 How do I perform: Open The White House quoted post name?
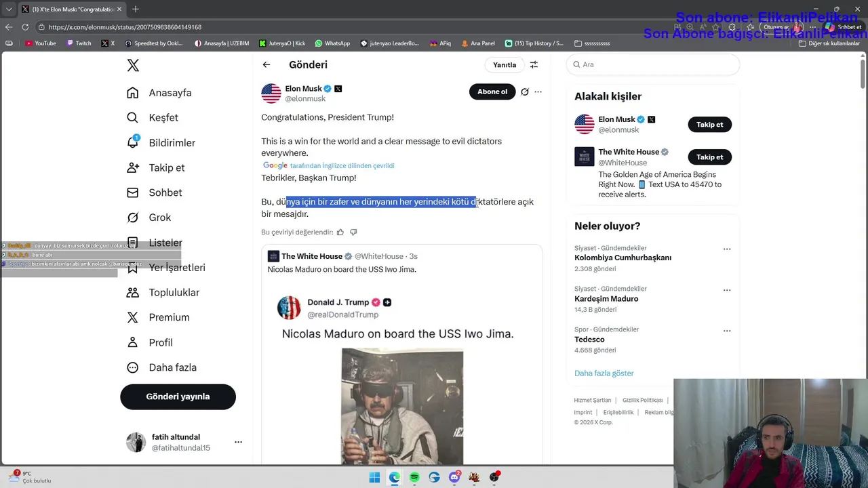(312, 256)
